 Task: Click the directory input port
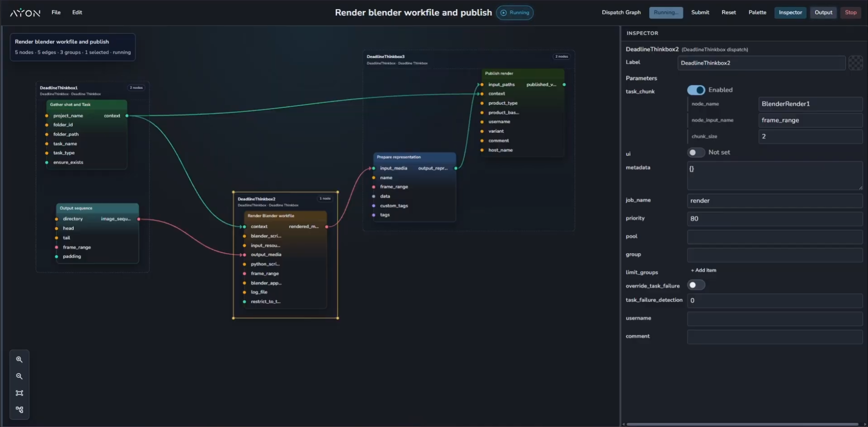[x=57, y=219]
